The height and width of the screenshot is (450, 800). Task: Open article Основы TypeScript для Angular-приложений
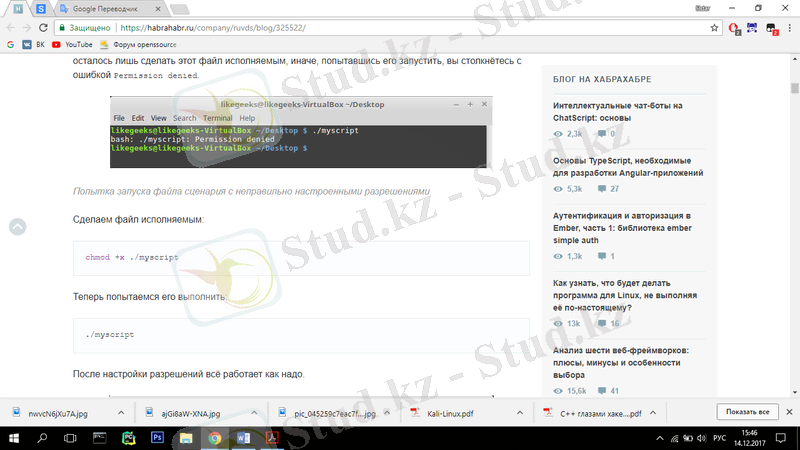(x=628, y=167)
